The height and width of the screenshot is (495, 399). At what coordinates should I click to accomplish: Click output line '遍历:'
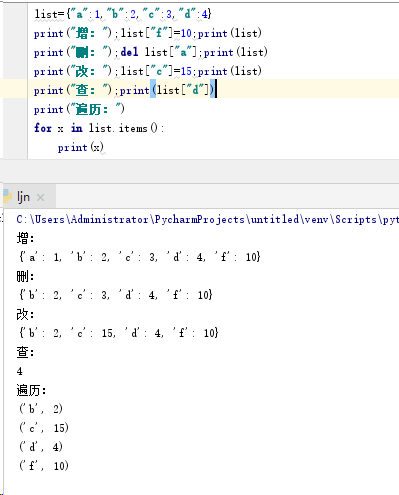click(x=31, y=390)
